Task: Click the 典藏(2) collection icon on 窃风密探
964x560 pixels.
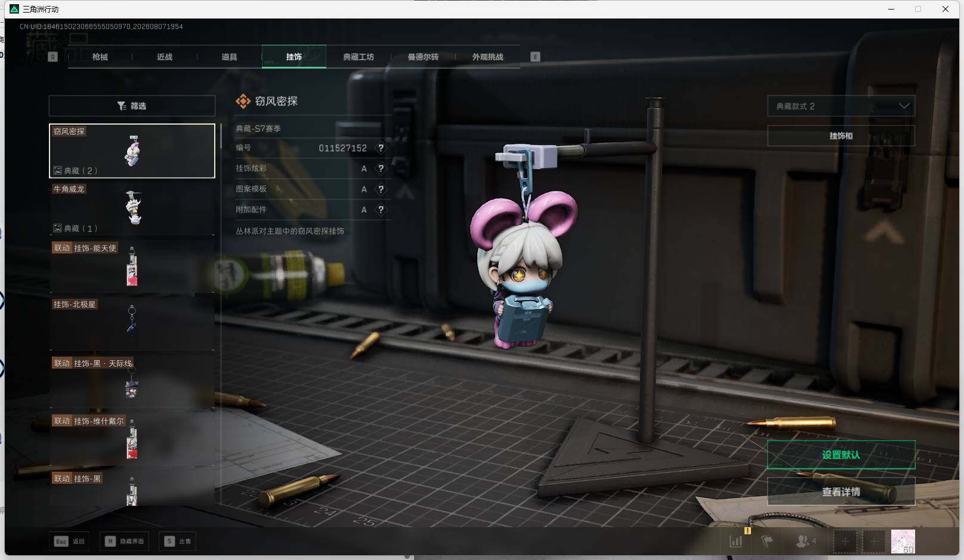Action: click(58, 171)
